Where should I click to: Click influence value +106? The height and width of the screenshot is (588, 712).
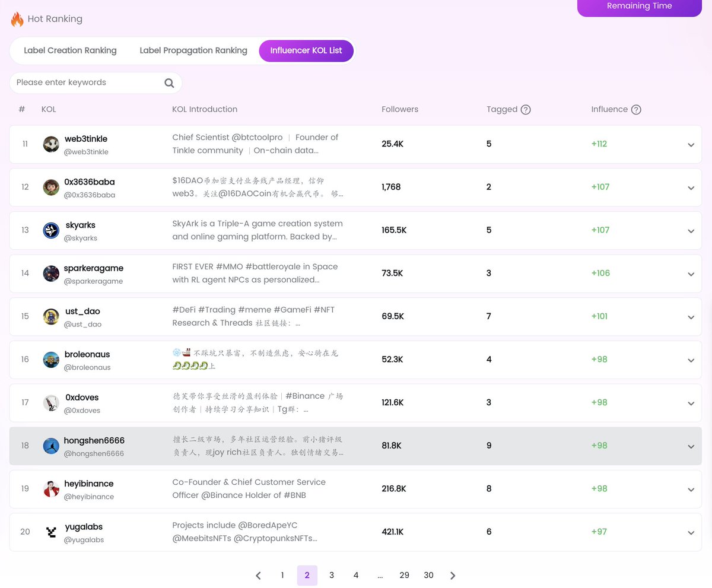click(600, 274)
